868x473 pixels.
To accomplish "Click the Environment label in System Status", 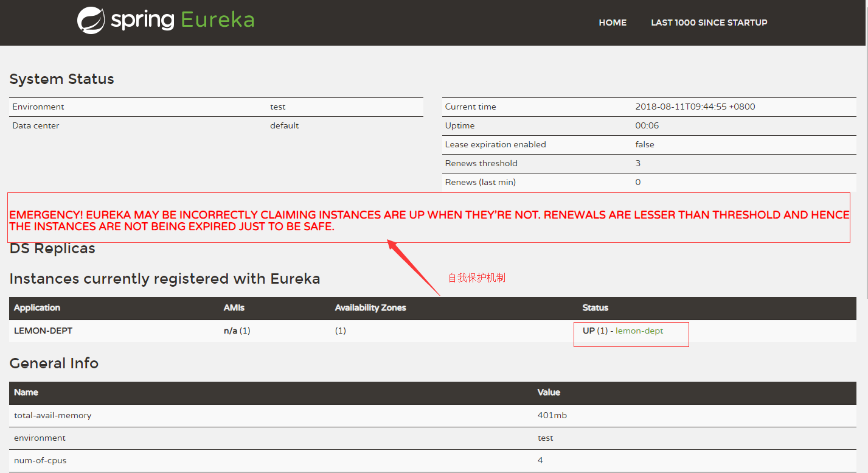I will pos(38,107).
